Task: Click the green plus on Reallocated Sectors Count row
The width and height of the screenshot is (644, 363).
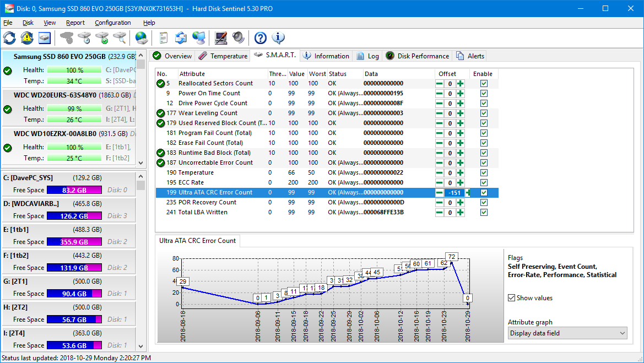Action: coord(461,83)
